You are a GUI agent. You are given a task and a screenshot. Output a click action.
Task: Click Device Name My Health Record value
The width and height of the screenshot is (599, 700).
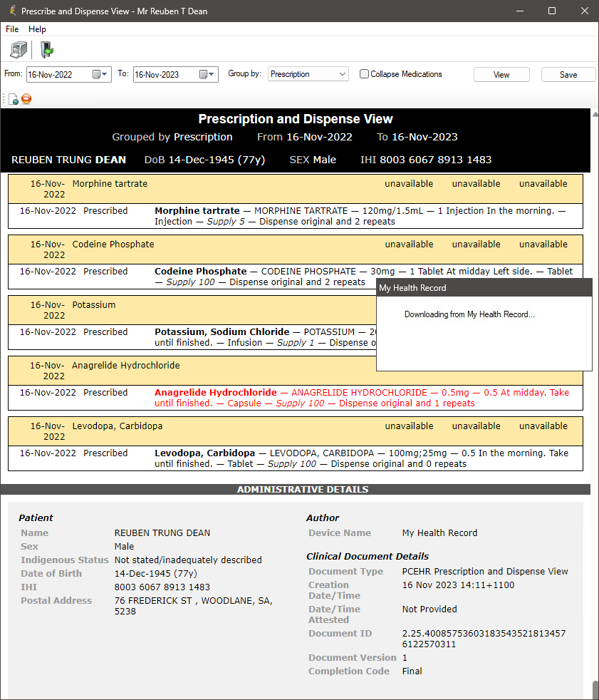tap(439, 533)
